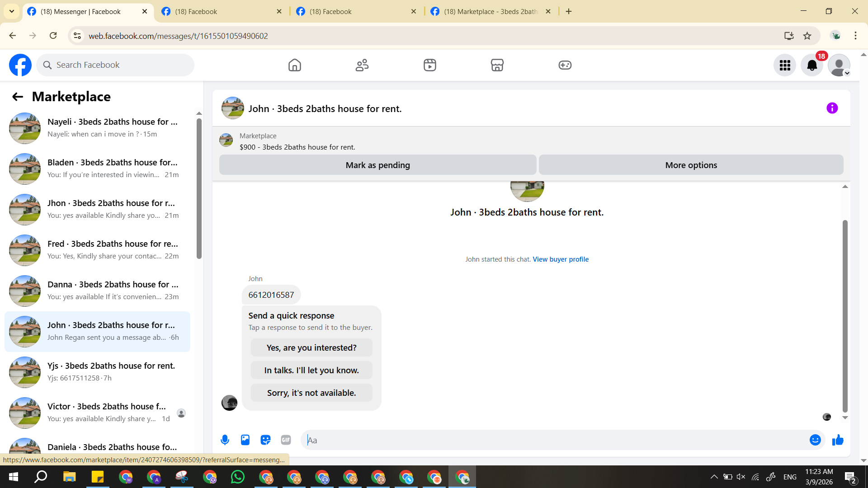
Task: Open conversation information purple icon
Action: pyautogui.click(x=832, y=108)
